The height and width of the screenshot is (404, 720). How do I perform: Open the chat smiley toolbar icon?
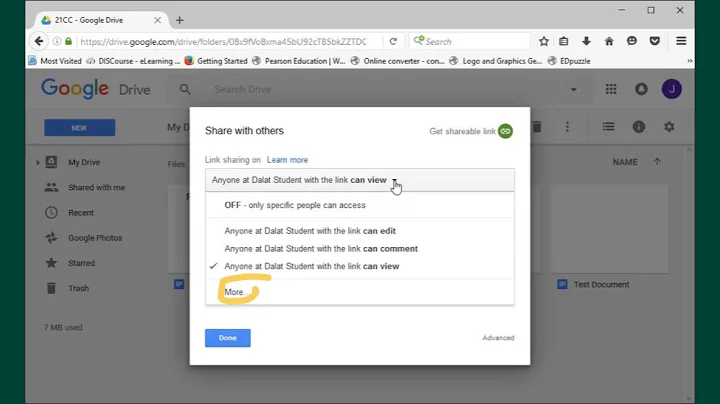632,41
